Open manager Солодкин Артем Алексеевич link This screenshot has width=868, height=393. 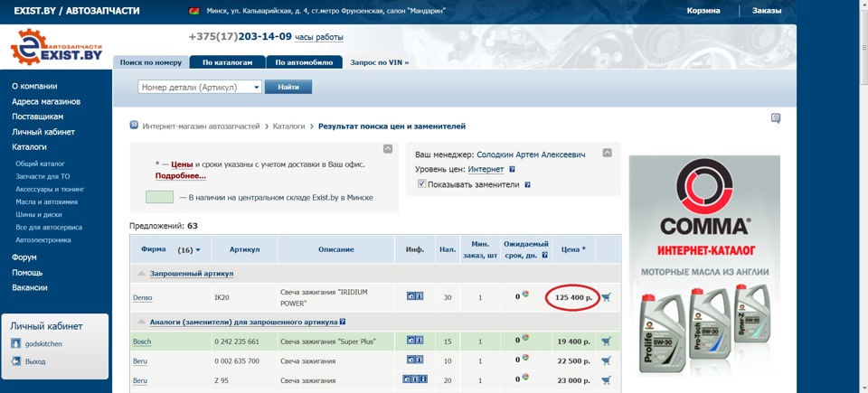click(x=531, y=154)
